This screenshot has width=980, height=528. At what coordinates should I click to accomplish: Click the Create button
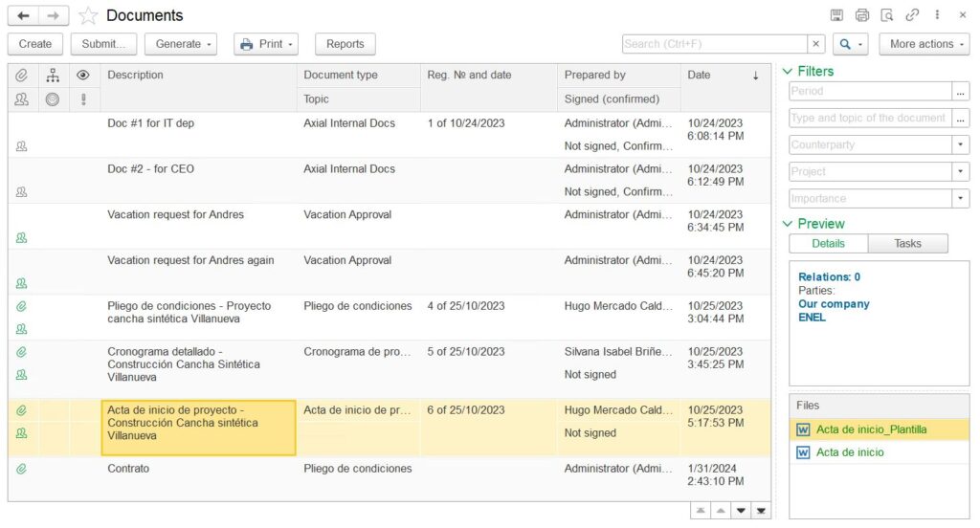[35, 44]
